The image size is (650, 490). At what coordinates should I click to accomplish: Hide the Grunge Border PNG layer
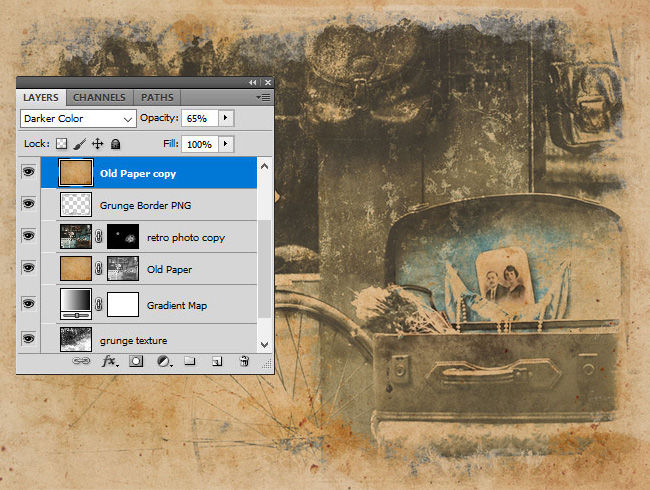tap(28, 204)
